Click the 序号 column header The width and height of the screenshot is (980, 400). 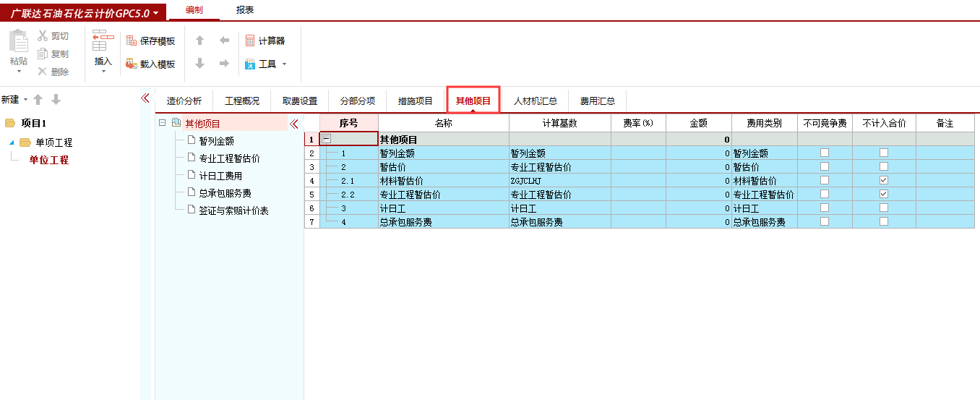click(348, 123)
